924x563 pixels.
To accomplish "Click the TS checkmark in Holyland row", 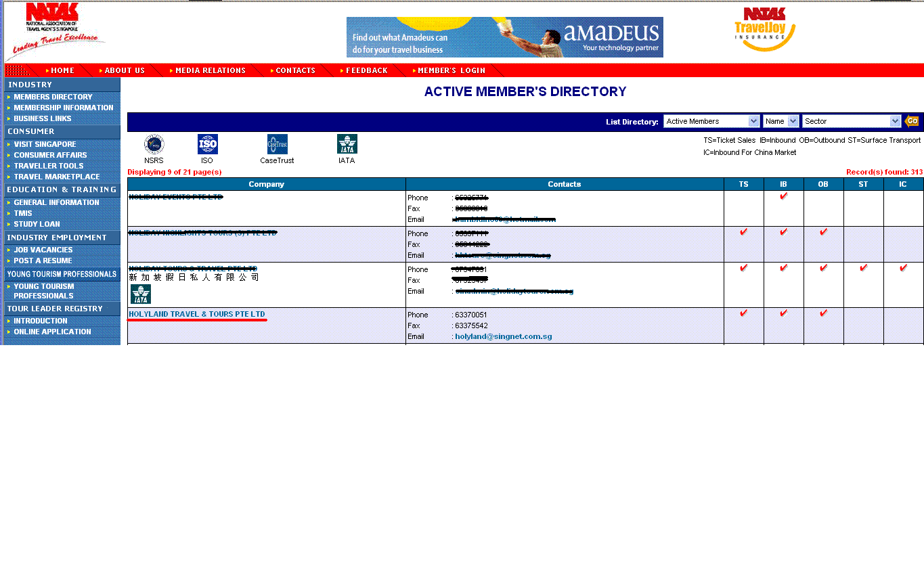I will (x=744, y=313).
